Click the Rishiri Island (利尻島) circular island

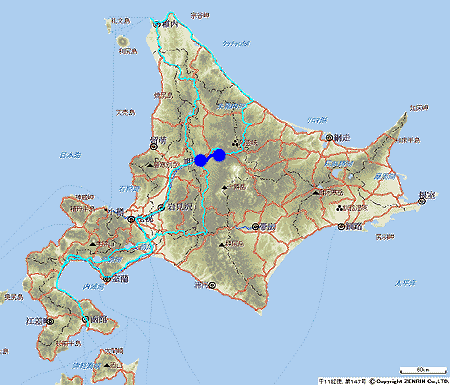coord(123,41)
